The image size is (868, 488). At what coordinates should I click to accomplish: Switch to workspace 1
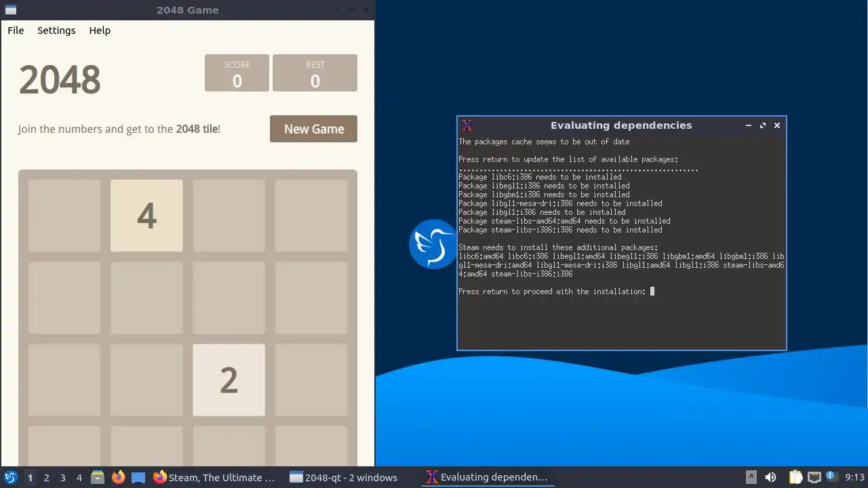(x=30, y=478)
